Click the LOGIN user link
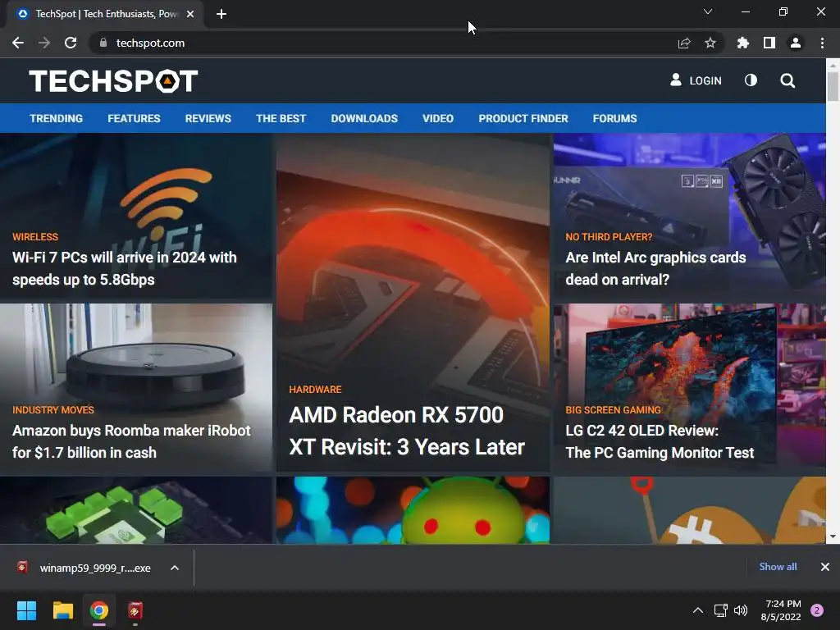The height and width of the screenshot is (630, 840). (x=696, y=80)
